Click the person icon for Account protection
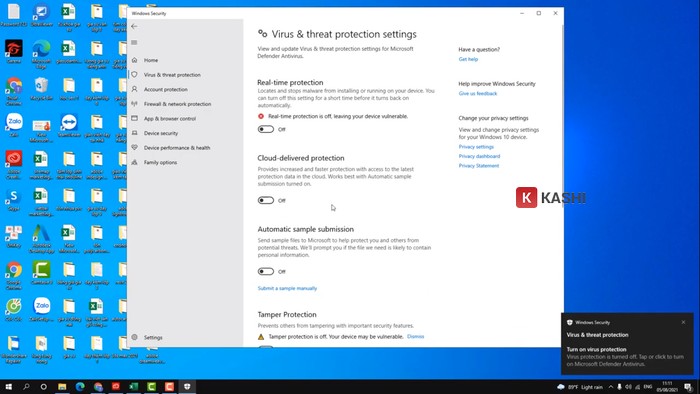This screenshot has height=394, width=700. click(x=134, y=89)
